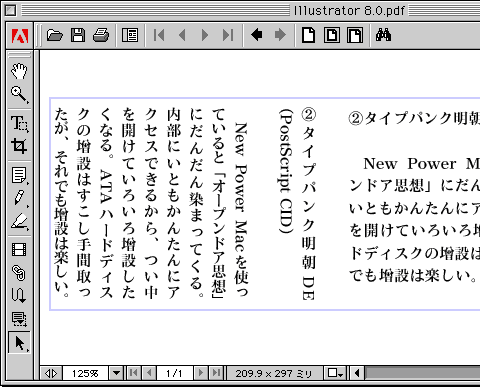
Task: Select the Highlight text tool
Action: tap(19, 221)
